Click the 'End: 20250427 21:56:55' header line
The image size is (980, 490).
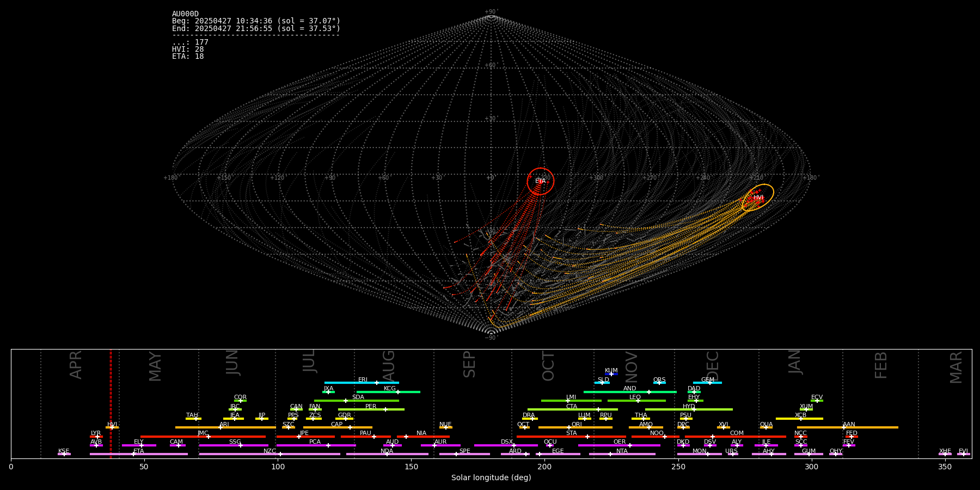(256, 28)
